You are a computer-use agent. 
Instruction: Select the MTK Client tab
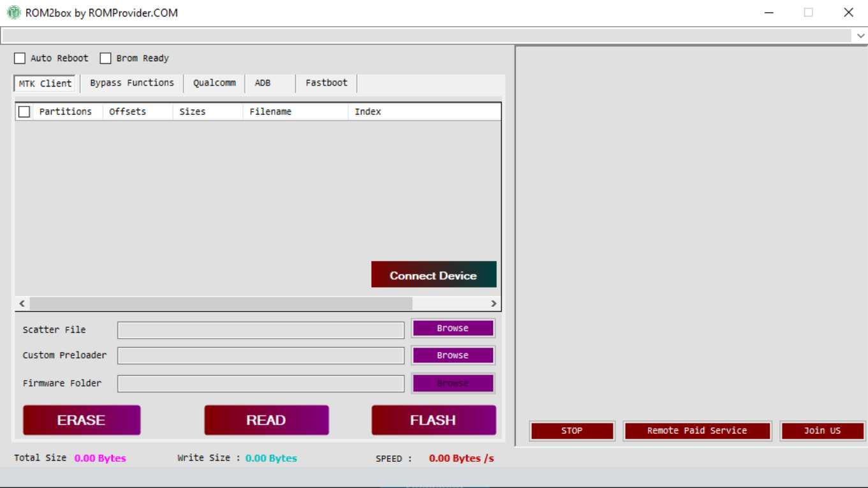coord(43,83)
